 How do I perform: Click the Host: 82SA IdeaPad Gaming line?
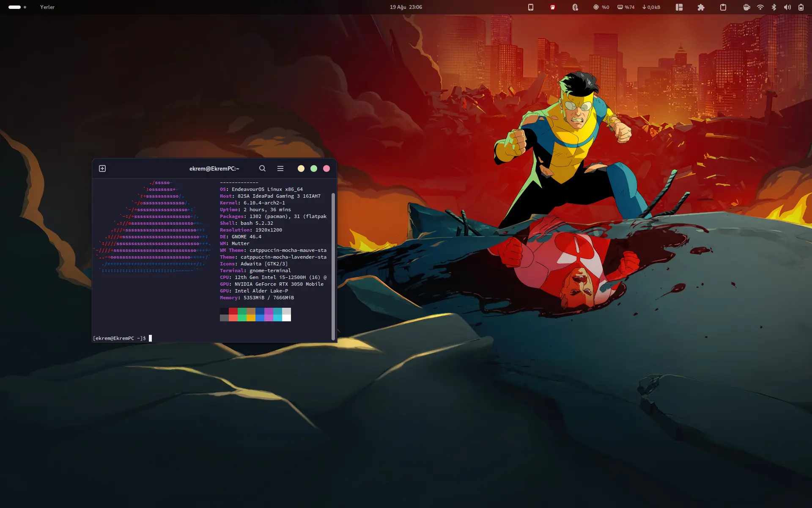point(270,196)
